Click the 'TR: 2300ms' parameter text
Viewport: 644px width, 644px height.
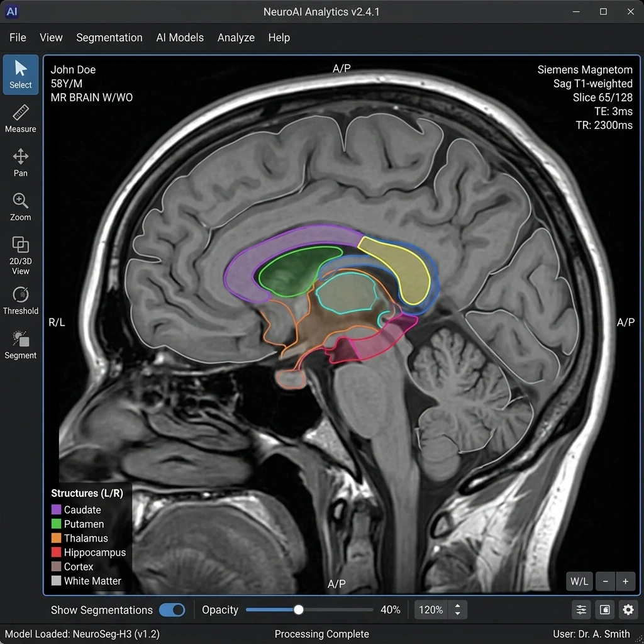click(604, 125)
